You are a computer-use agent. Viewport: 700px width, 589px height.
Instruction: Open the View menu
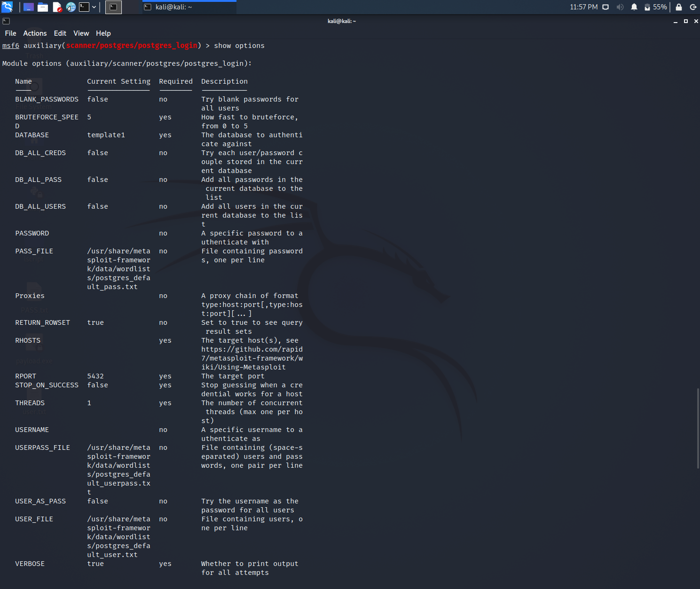(x=81, y=33)
